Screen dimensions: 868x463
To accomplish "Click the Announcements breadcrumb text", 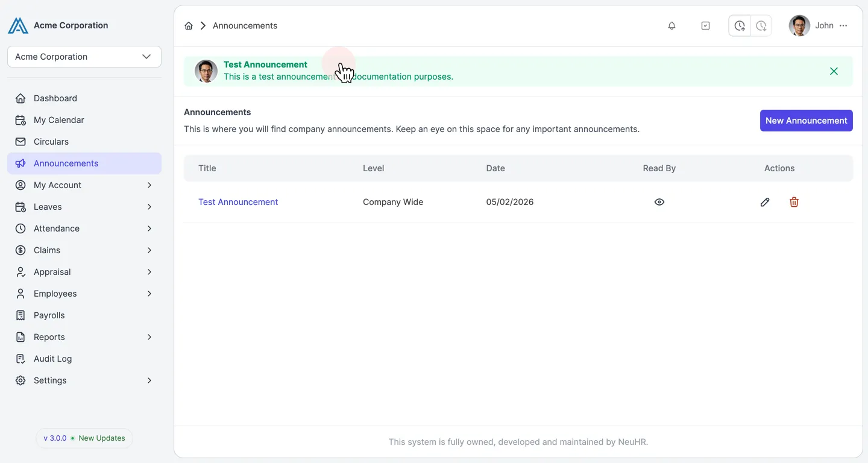I will click(245, 25).
